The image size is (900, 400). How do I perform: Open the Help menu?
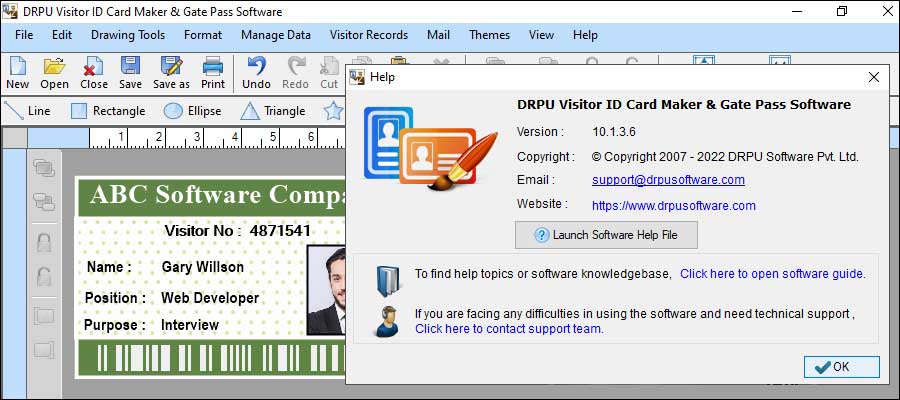[x=585, y=35]
